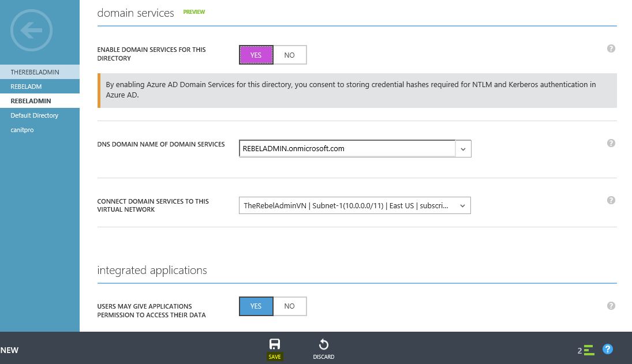Image resolution: width=632 pixels, height=364 pixels.
Task: Open the notifications list icon showing 2
Action: (x=586, y=350)
